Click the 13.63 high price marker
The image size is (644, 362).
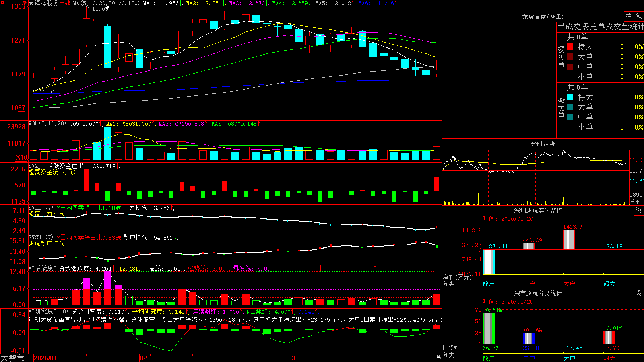100,9
